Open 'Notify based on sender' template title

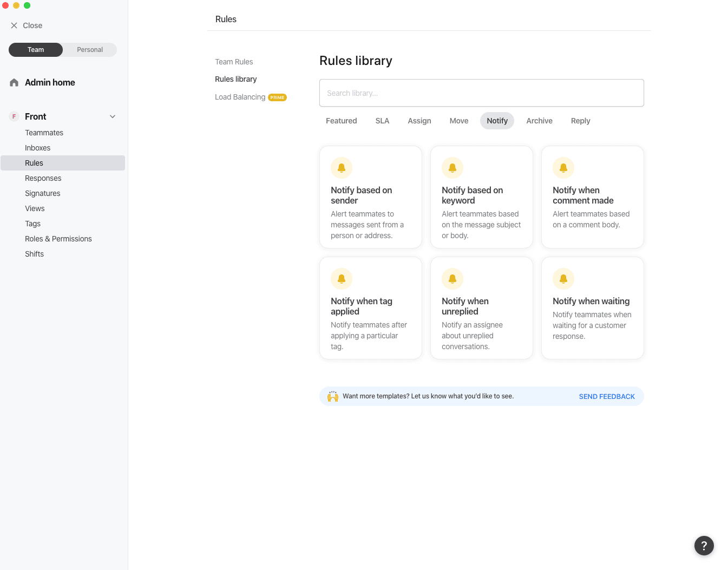coord(362,195)
